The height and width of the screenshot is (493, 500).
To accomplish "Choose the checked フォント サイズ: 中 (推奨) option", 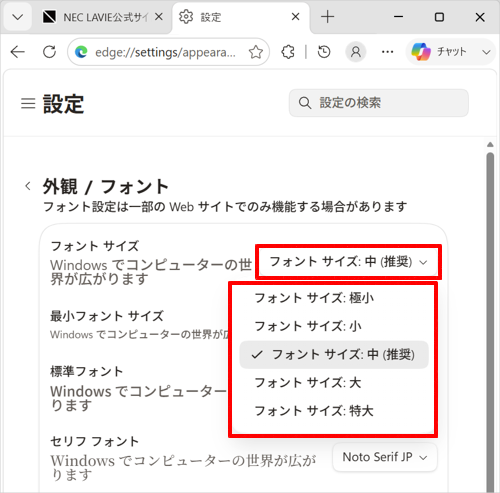I will click(334, 355).
